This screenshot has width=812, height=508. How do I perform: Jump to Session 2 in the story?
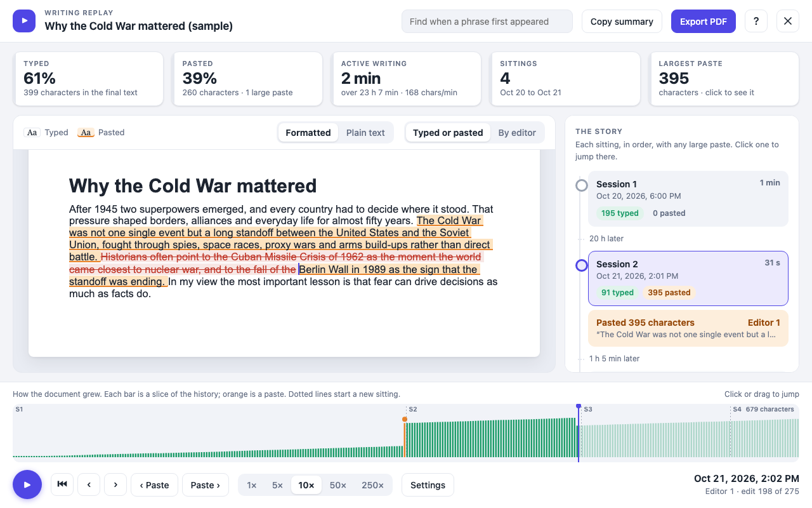(688, 278)
